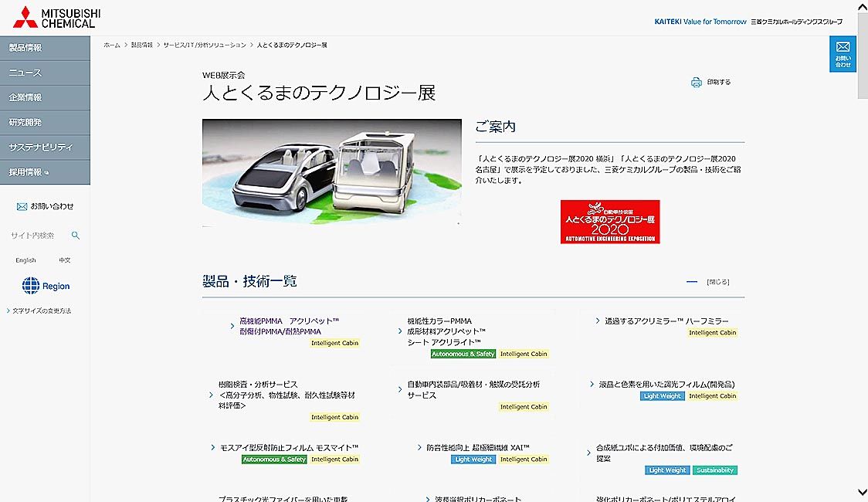Image resolution: width=868 pixels, height=502 pixels.
Task: Click the chevron beside 液晶と色素を用いた調光フィルム
Action: pyautogui.click(x=592, y=384)
